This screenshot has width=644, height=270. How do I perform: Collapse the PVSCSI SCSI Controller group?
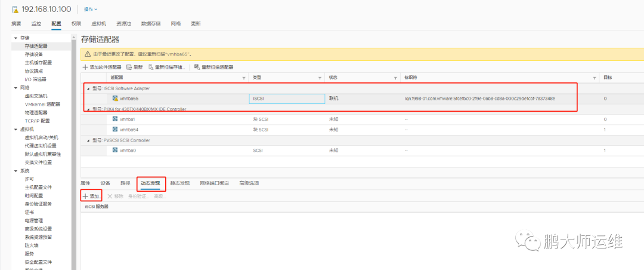88,140
